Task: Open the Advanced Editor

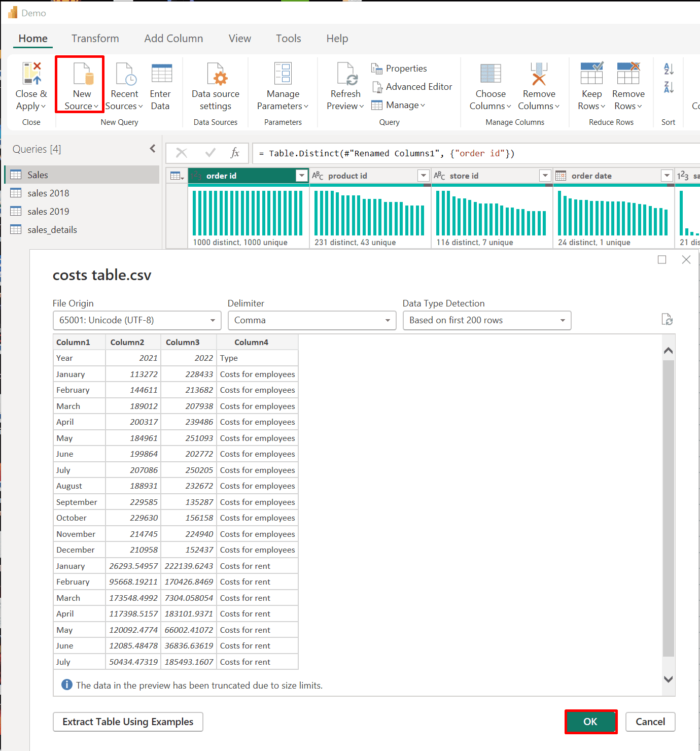Action: coord(412,87)
